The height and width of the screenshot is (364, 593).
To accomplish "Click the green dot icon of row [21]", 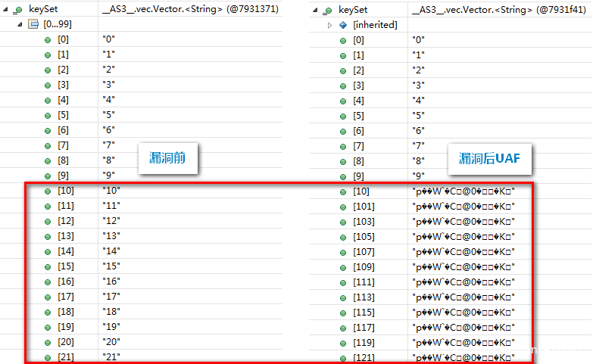I will [x=48, y=358].
